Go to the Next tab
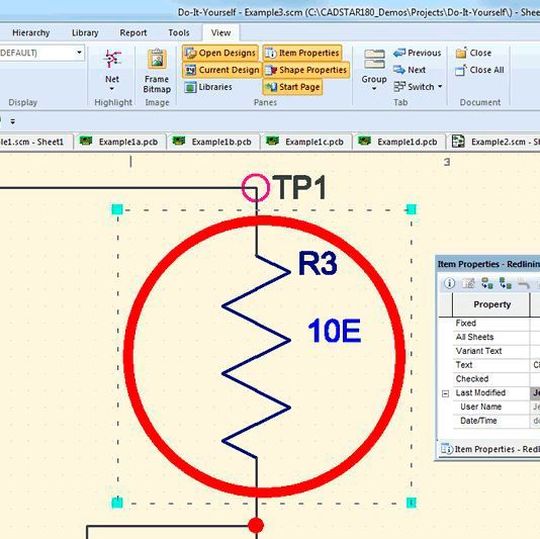540x539 pixels. [410, 70]
